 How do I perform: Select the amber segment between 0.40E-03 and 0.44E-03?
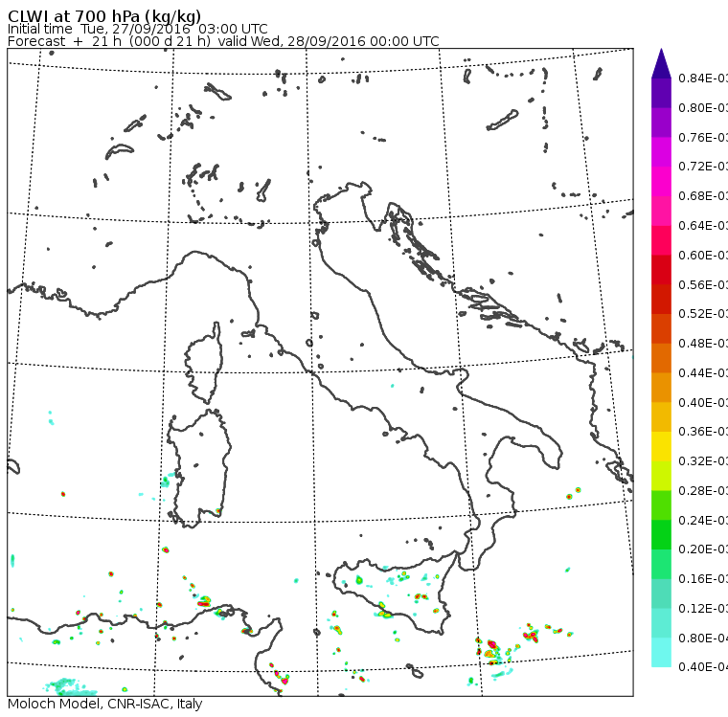(x=661, y=388)
